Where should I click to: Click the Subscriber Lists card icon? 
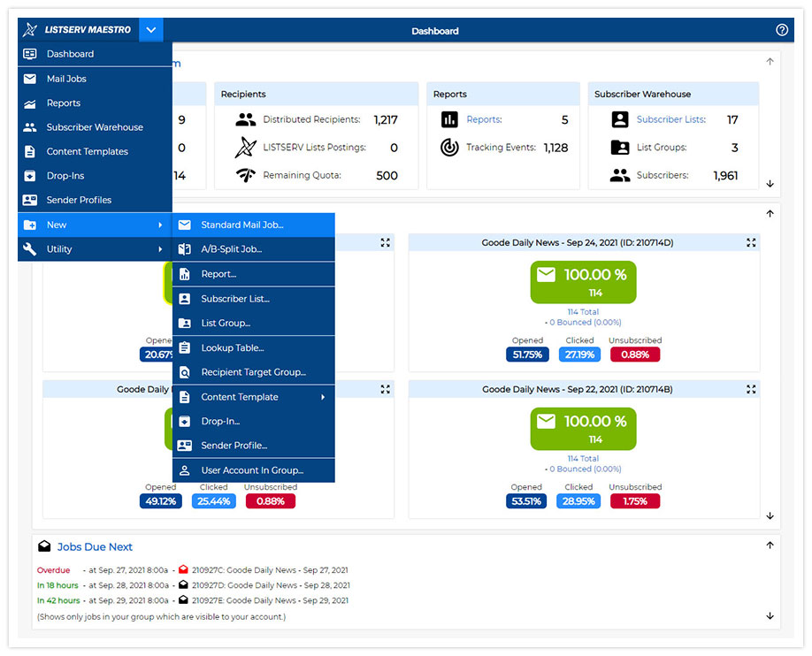point(620,119)
